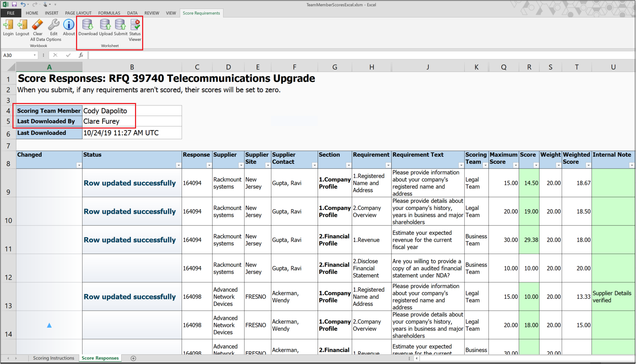636x364 pixels.
Task: Switch to the INSERT ribbon tab
Action: 52,13
